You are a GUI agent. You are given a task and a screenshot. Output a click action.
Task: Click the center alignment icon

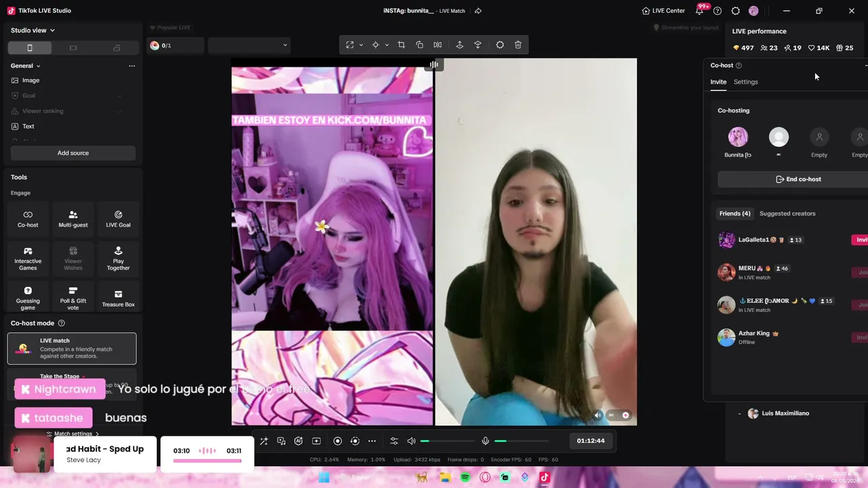tap(376, 45)
